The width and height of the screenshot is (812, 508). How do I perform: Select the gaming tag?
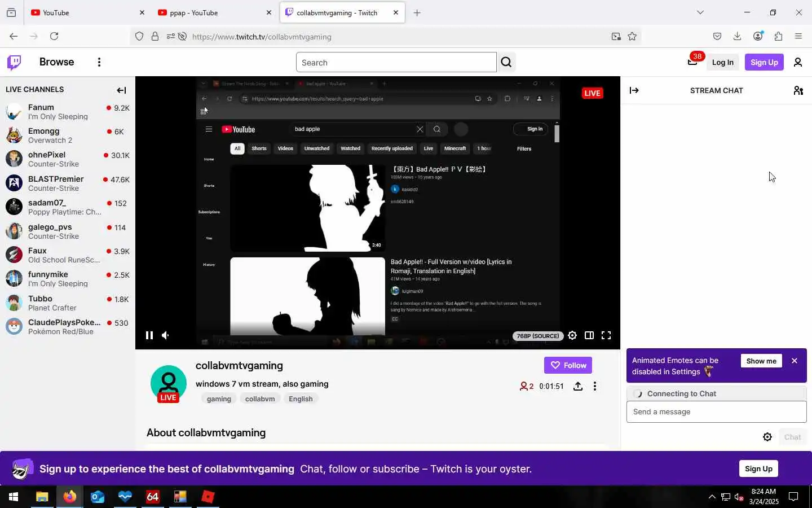(x=219, y=398)
